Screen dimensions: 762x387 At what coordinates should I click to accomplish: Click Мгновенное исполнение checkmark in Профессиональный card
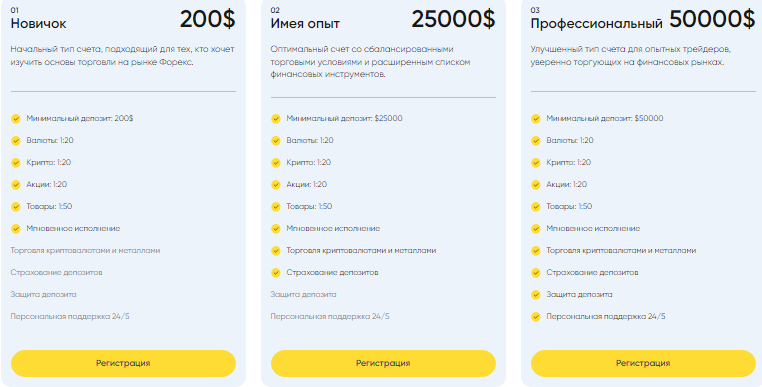536,229
